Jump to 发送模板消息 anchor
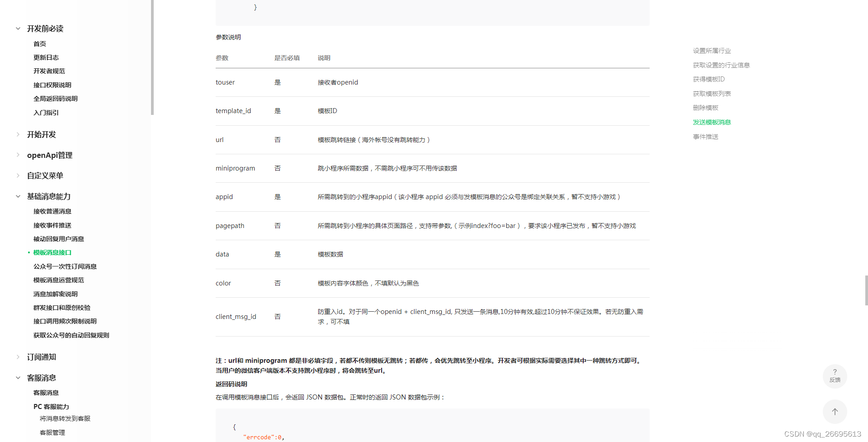 [712, 122]
